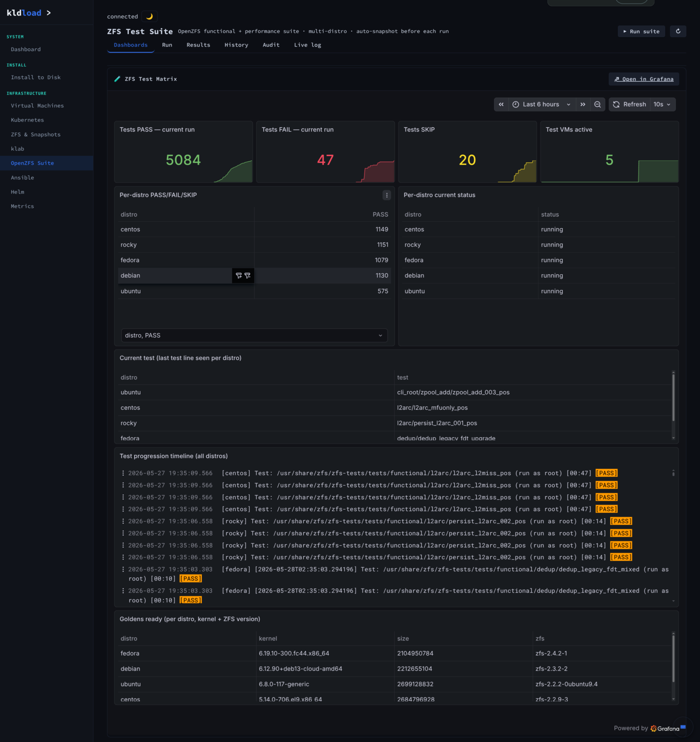Click zfs-2.3.2-2 version cell
Image resolution: width=700 pixels, height=742 pixels.
(x=551, y=669)
